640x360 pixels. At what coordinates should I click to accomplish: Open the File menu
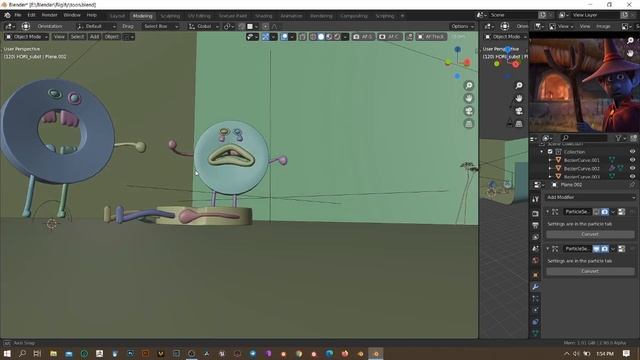click(18, 15)
